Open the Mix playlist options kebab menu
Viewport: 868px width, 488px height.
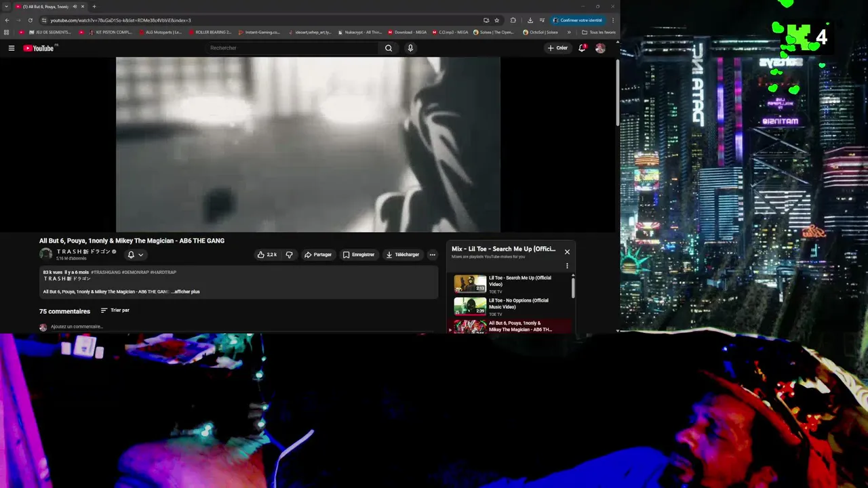568,266
